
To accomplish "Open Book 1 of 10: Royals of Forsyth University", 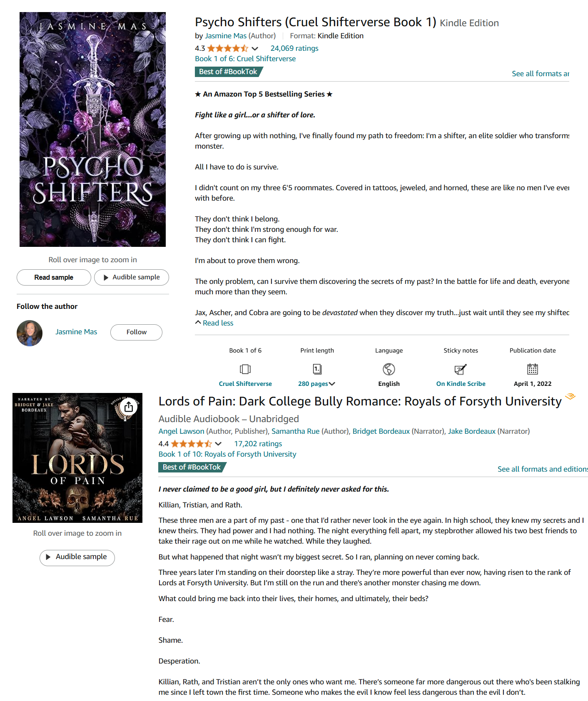I will pos(227,454).
